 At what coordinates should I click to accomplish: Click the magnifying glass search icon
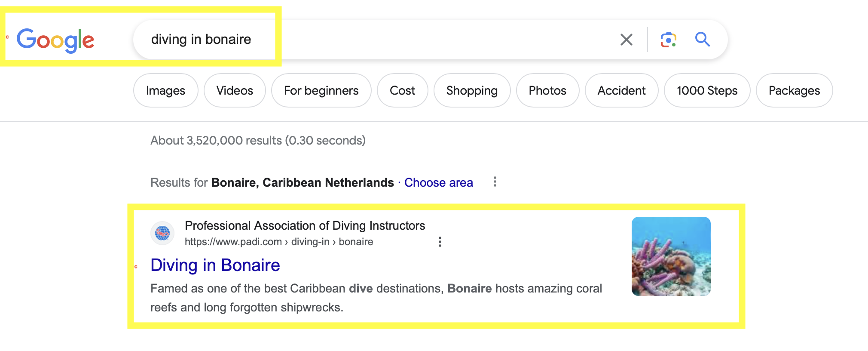tap(703, 40)
